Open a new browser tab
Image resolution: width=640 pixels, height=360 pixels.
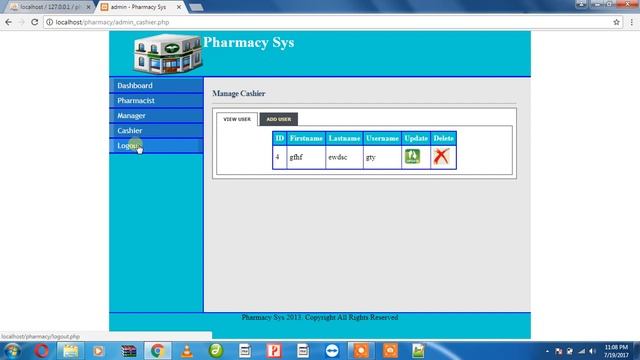tap(196, 7)
